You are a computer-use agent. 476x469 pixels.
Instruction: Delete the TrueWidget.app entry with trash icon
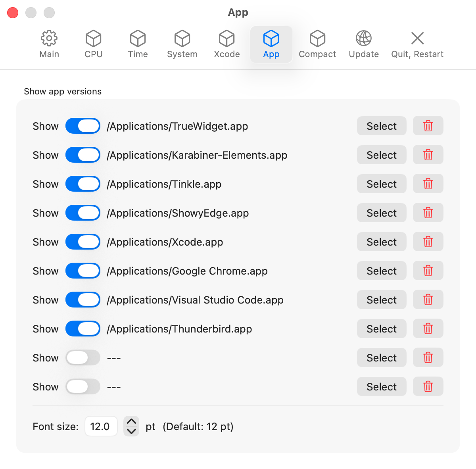428,126
